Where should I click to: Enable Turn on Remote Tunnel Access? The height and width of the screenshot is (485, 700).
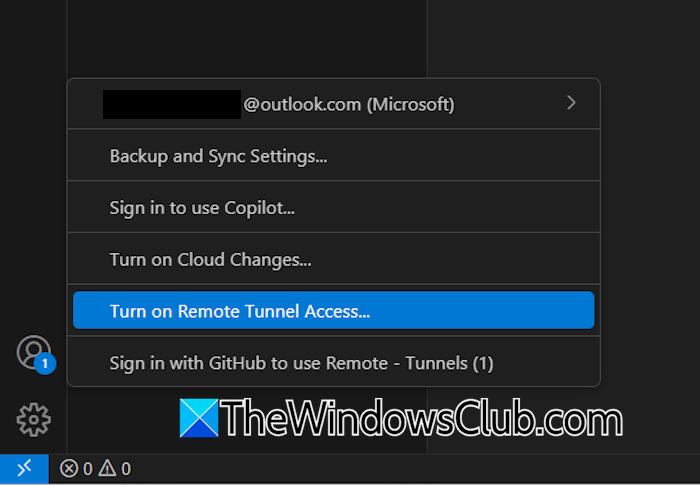tap(240, 311)
